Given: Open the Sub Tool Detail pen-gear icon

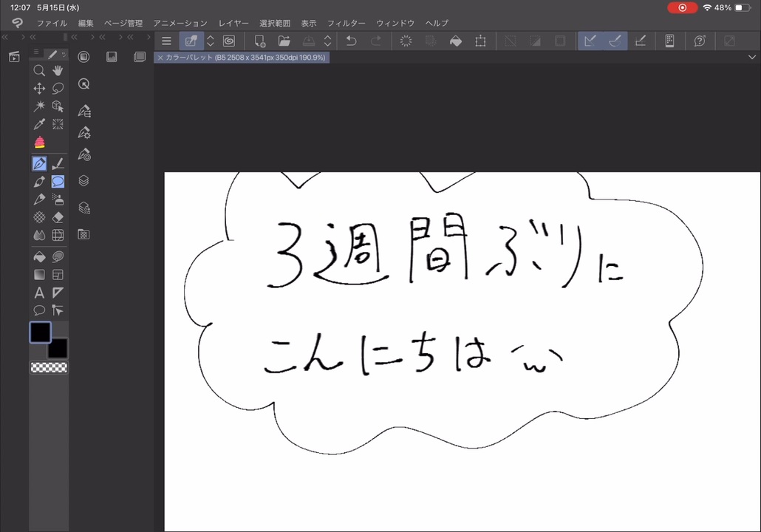Looking at the screenshot, I should pos(84,132).
